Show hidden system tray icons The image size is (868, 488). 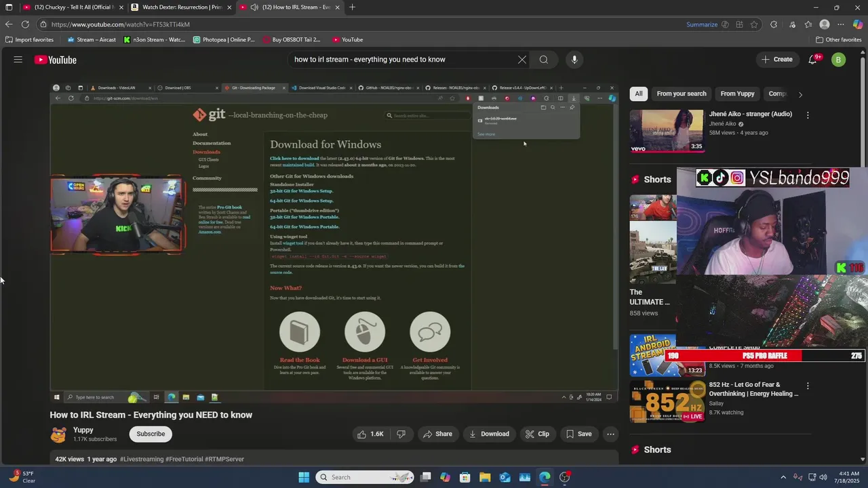coord(783,477)
